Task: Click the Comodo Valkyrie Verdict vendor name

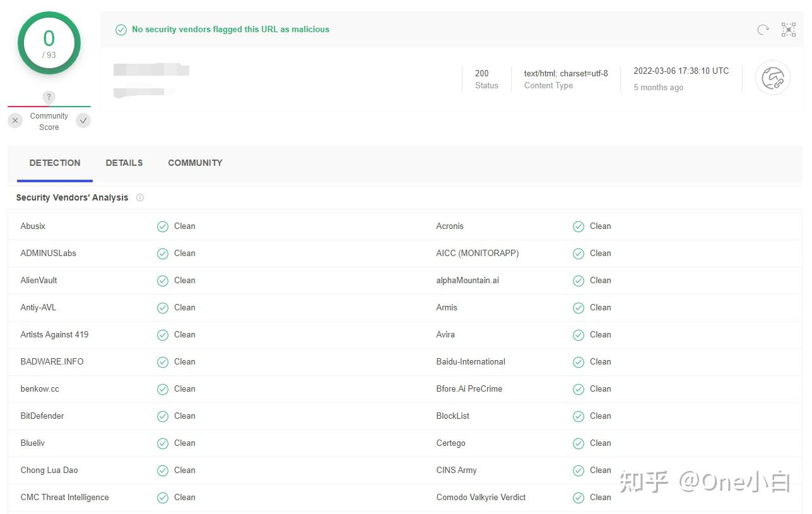Action: point(481,497)
